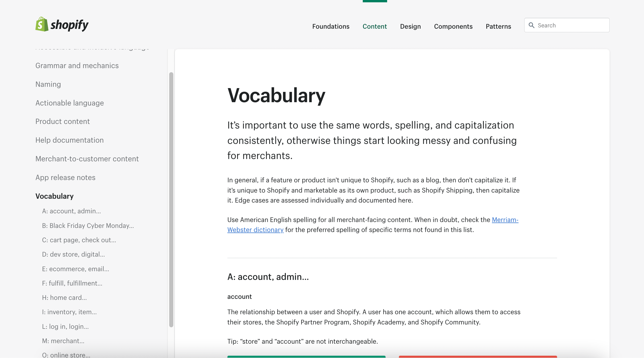Go to the Naming sidebar page
This screenshot has width=644, height=358.
tap(48, 84)
